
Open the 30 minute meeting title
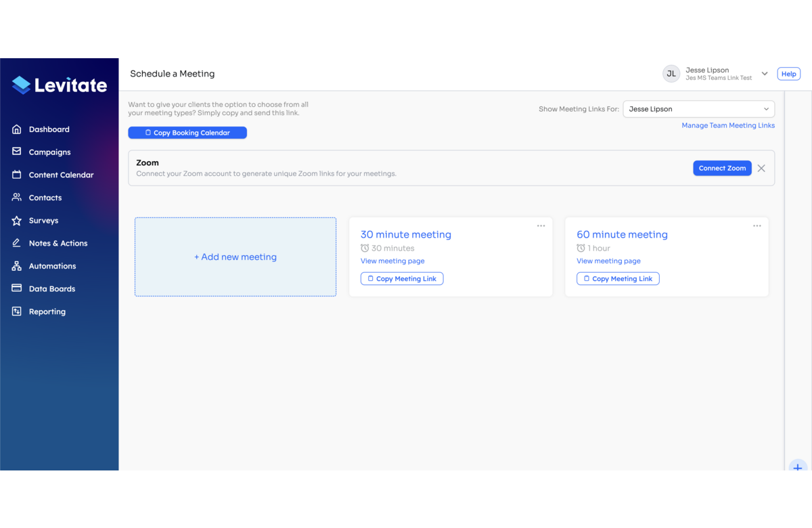click(x=406, y=234)
